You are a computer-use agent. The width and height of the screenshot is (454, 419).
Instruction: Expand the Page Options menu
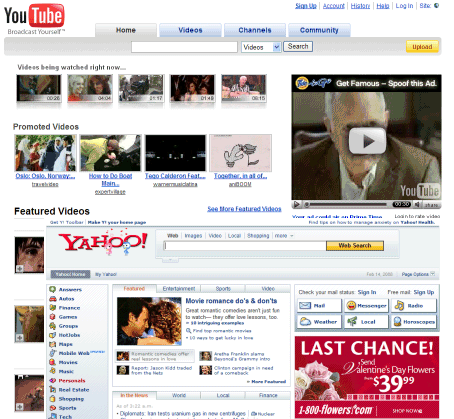pos(418,274)
